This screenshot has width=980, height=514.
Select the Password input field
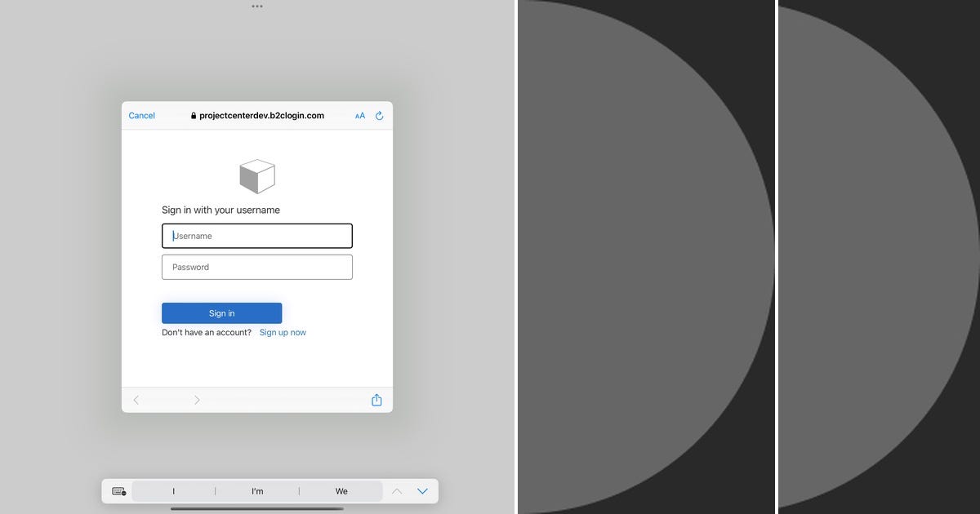[257, 267]
